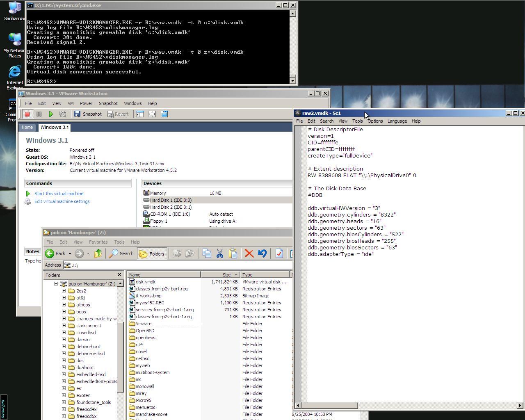This screenshot has height=420, width=525.
Task: Click Start this virtual machine link
Action: coord(59,194)
